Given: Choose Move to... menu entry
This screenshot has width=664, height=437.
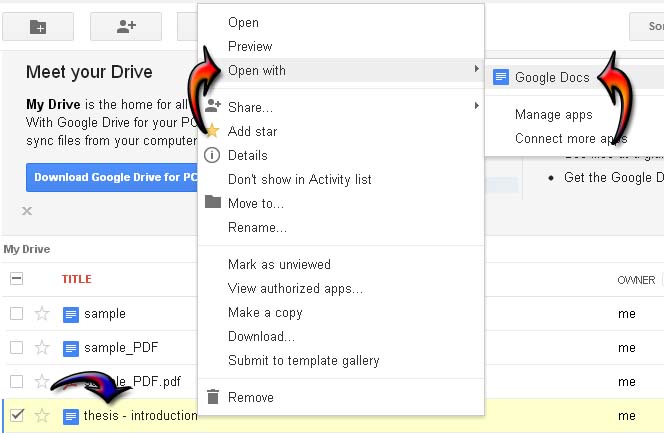Looking at the screenshot, I should 341,203.
